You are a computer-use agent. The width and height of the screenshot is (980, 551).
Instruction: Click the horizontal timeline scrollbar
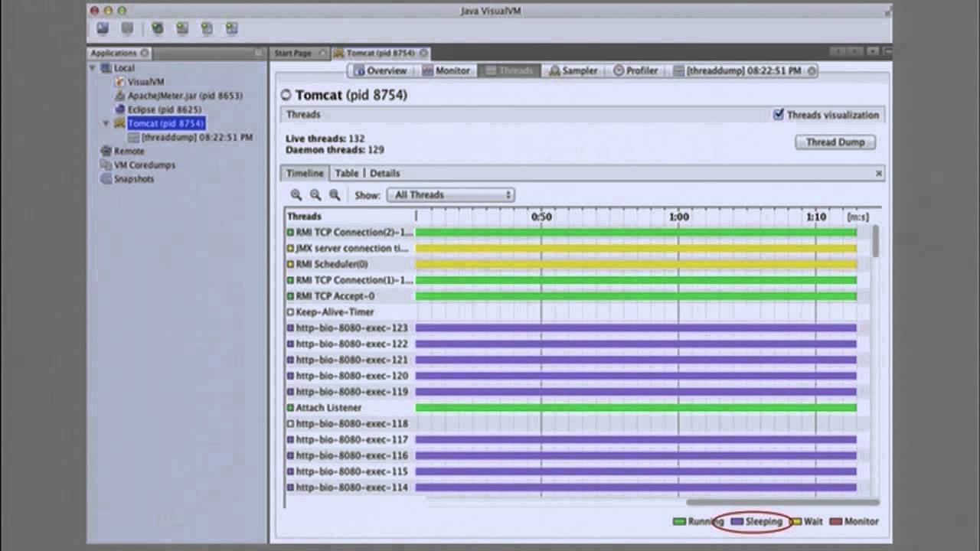point(782,503)
